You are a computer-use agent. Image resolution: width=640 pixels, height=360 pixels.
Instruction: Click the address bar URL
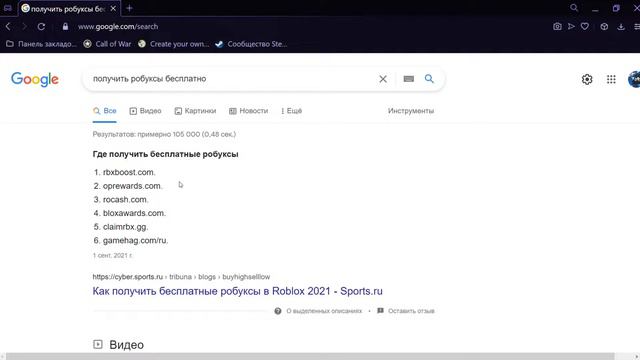(118, 27)
